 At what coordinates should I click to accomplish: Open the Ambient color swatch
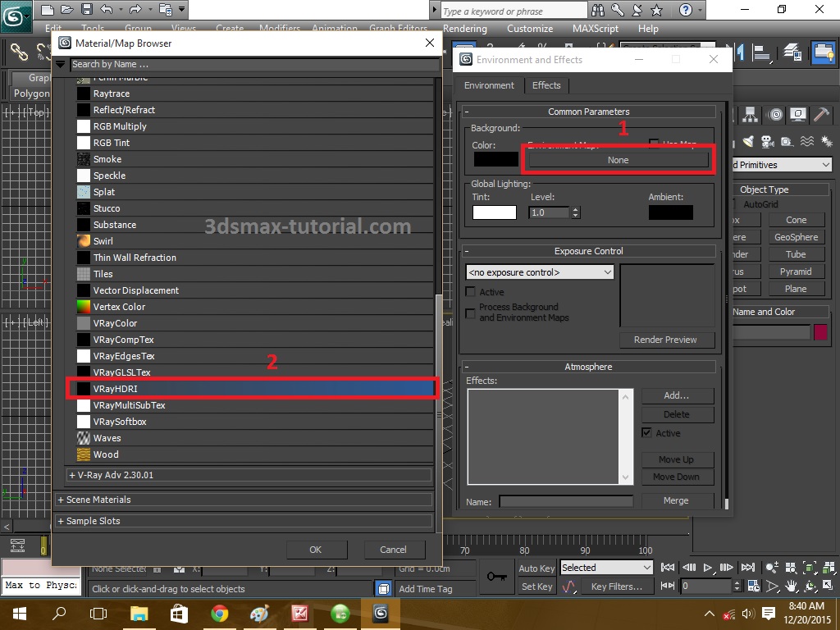(671, 212)
